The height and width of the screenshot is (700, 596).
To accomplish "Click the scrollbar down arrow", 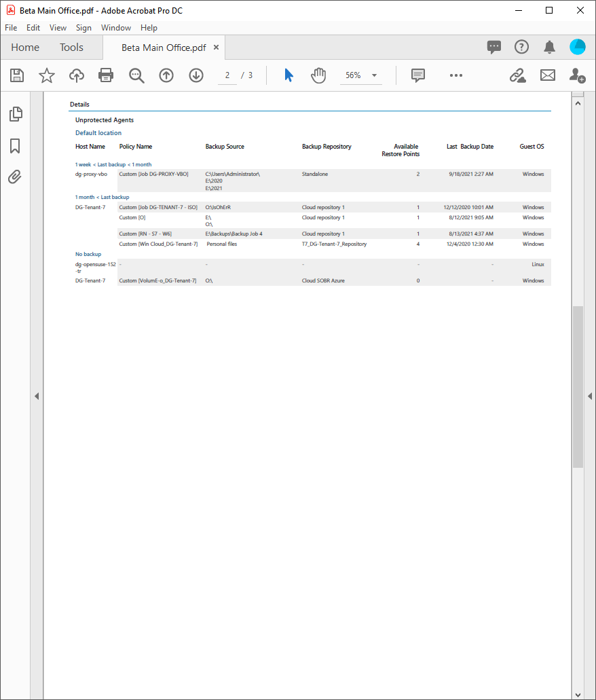I will [578, 695].
